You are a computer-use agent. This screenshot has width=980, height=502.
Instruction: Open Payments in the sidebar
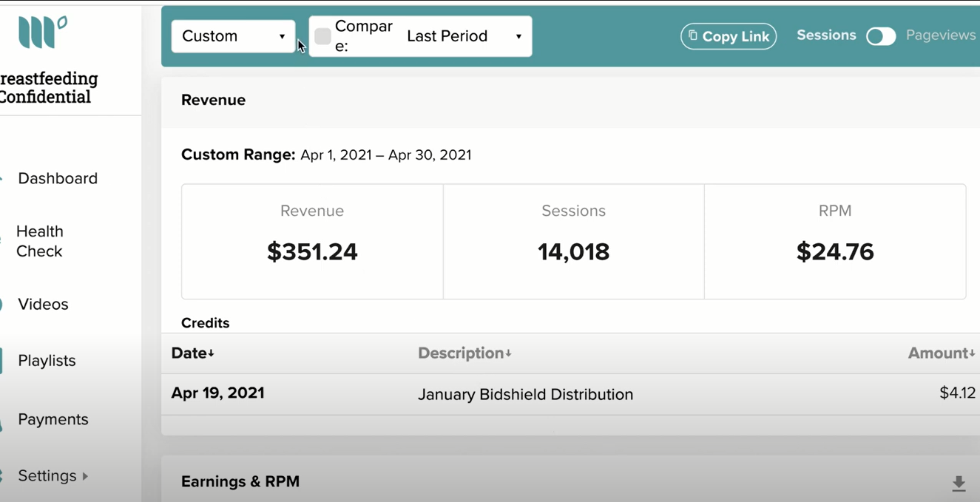53,419
